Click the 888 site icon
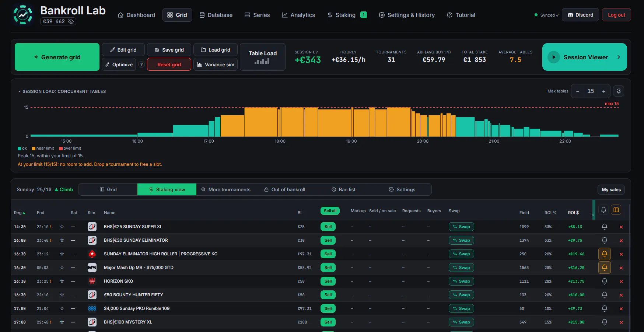The image size is (644, 332). pos(92,308)
